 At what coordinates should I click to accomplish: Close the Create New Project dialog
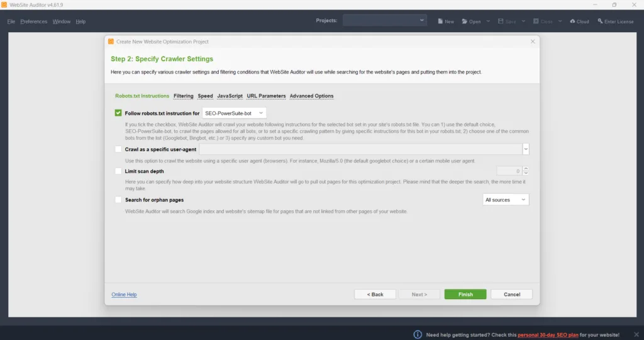pyautogui.click(x=533, y=42)
